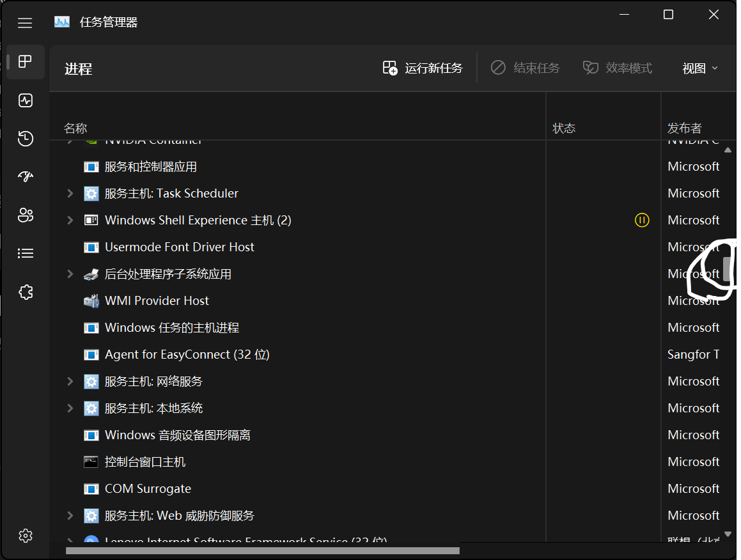Expand 服务主机: Web 威胁防御服务 row

tap(70, 516)
